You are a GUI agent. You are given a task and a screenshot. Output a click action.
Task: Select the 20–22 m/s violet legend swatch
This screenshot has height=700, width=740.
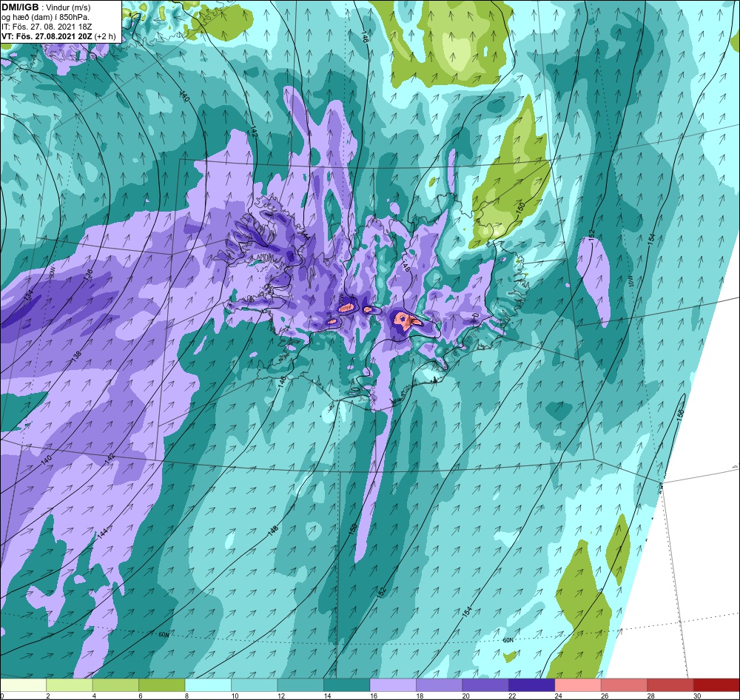[x=485, y=685]
